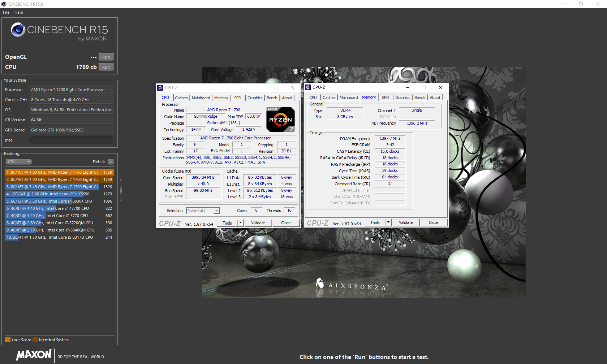Minimize the Cinebench window
Screen dimensions: 607x364
click(565, 4)
